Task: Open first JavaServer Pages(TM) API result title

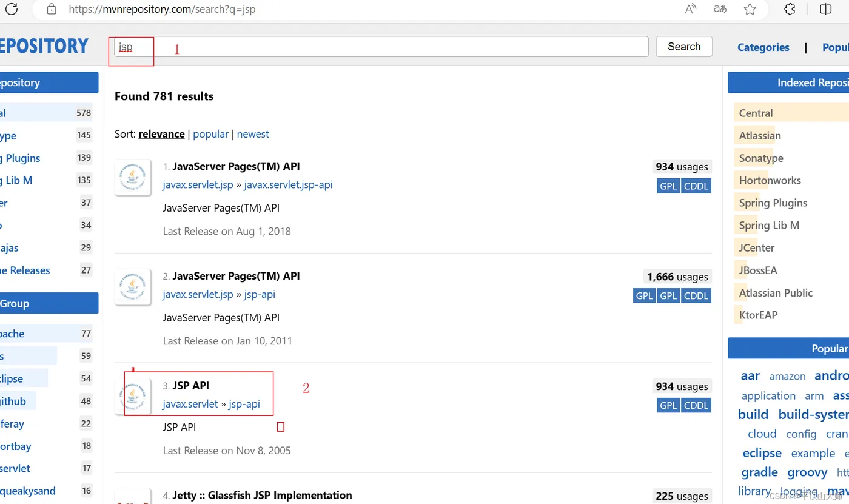Action: [x=236, y=166]
